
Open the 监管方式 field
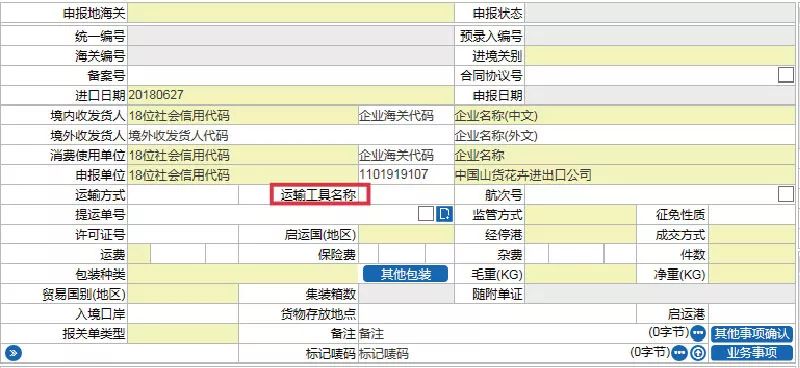pos(580,214)
